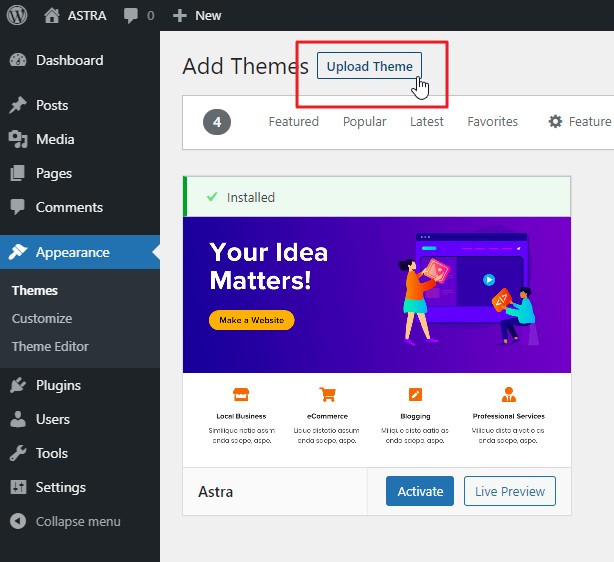Click the Add Themes page heading
614x562 pixels.
(x=246, y=66)
